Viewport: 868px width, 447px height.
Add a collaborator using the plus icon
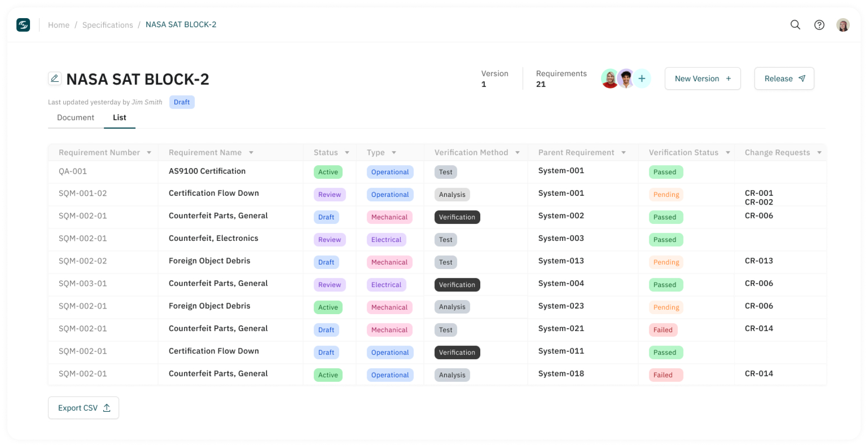[x=642, y=78]
